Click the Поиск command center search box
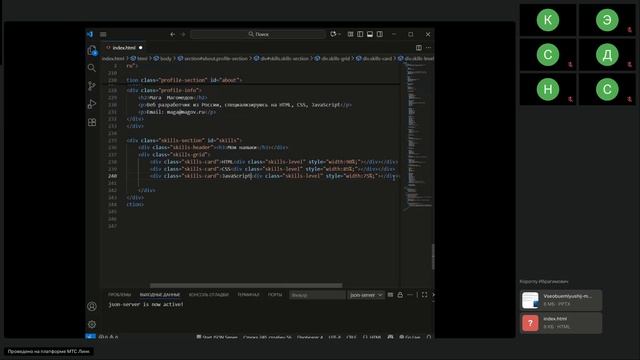The width and height of the screenshot is (640, 360). tap(258, 34)
